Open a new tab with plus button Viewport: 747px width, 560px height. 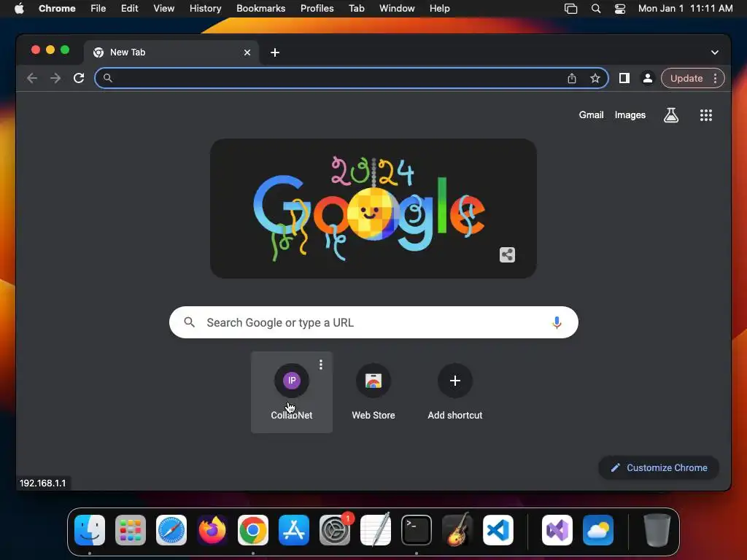pos(275,52)
